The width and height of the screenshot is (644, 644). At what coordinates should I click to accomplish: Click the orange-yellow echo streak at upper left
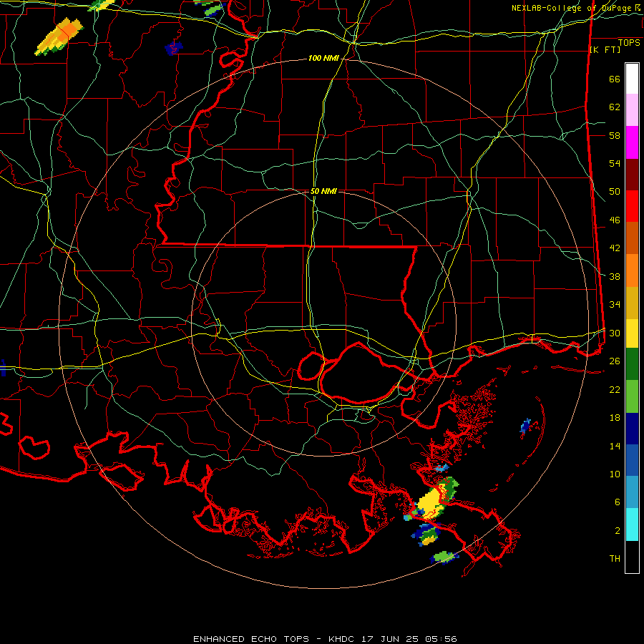click(59, 36)
